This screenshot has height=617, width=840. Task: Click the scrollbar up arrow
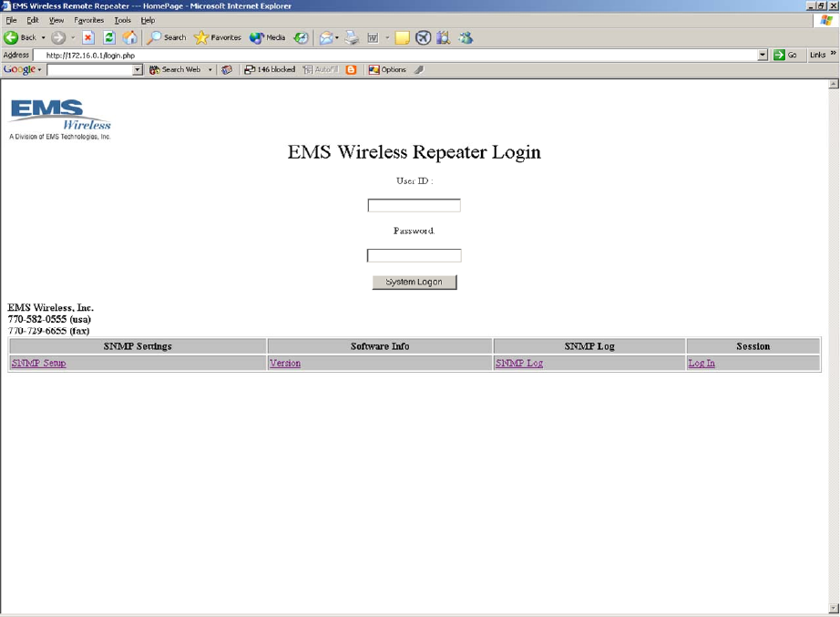(834, 84)
